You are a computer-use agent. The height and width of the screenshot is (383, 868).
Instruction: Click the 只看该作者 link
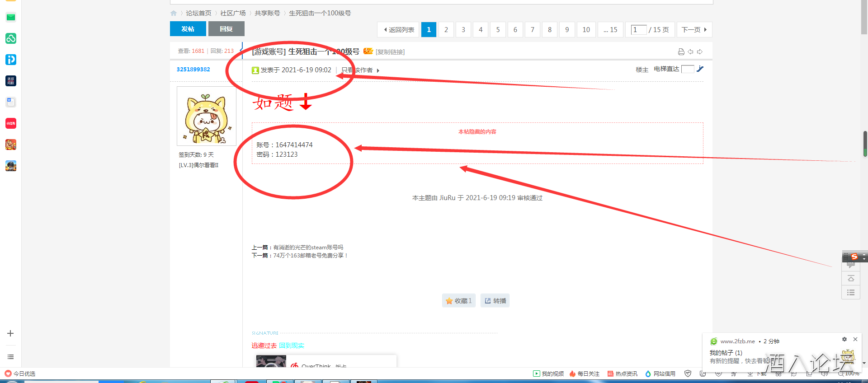pyautogui.click(x=357, y=70)
